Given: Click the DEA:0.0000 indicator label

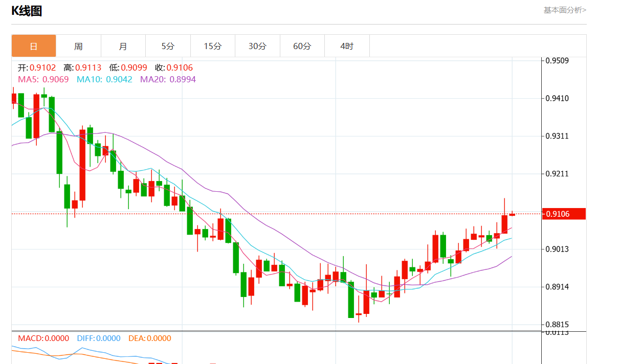Looking at the screenshot, I should (x=149, y=338).
